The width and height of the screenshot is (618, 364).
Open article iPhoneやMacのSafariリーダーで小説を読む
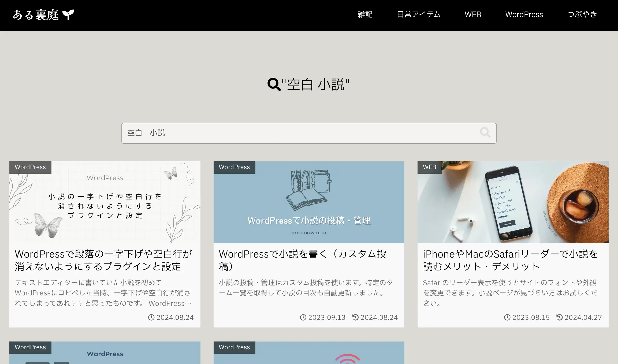510,260
